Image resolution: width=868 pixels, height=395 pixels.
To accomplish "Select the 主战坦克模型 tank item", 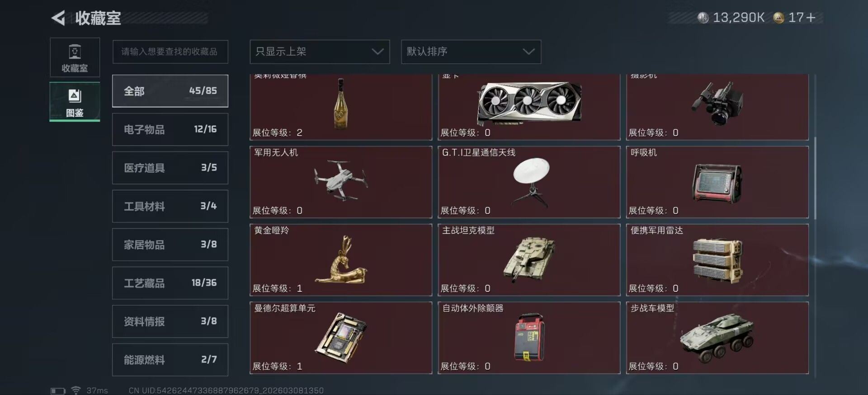I will pos(529,260).
